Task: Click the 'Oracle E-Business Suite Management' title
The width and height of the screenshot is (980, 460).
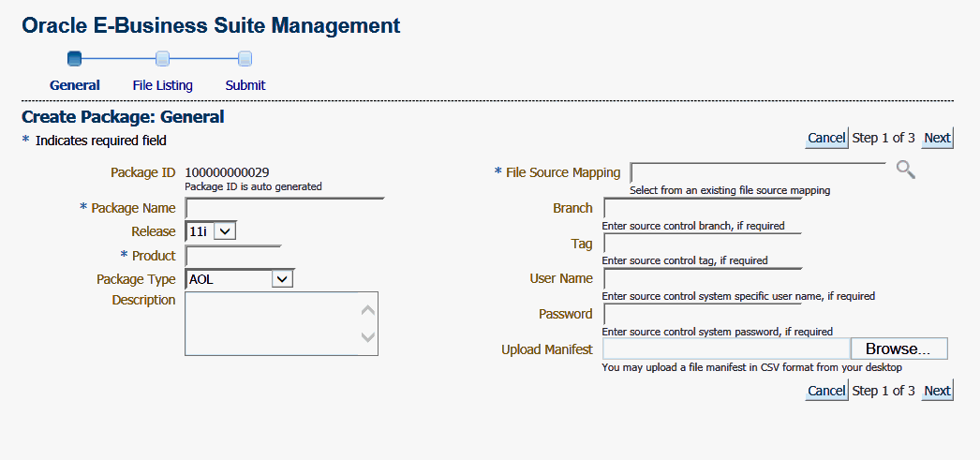Action: [x=211, y=25]
